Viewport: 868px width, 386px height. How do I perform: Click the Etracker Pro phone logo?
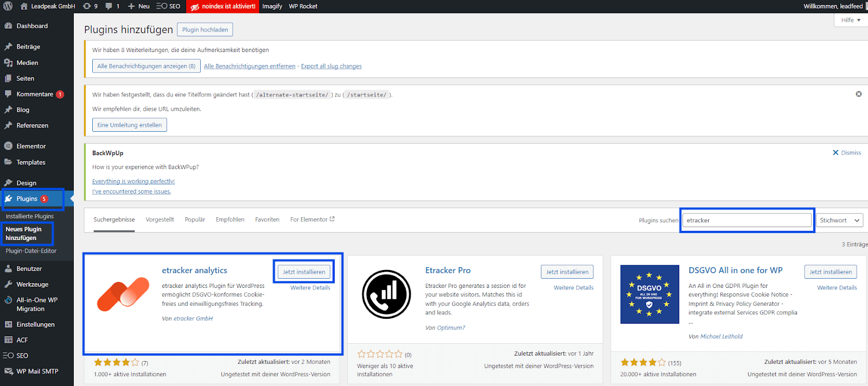[x=386, y=294]
